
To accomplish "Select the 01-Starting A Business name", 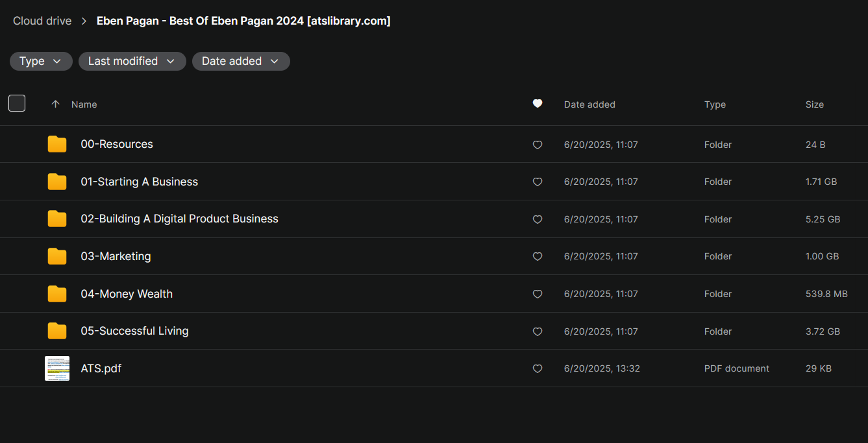I will (140, 182).
